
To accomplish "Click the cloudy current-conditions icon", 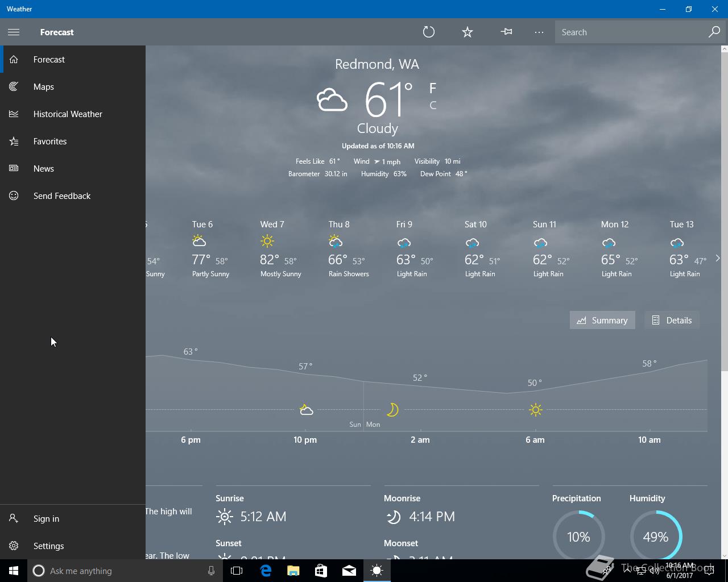I will point(332,100).
